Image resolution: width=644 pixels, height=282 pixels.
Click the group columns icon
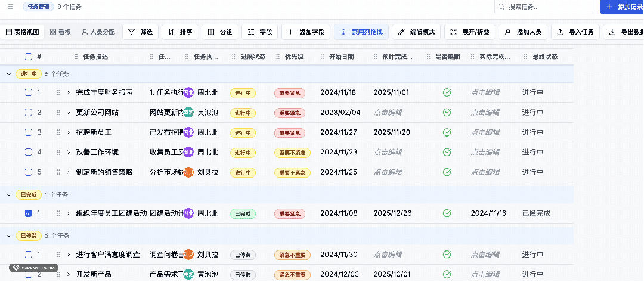210,32
